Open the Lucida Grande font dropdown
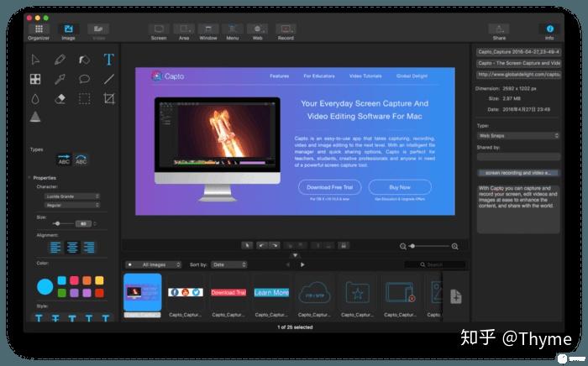Viewport: 588px width, 366px height. click(x=72, y=196)
